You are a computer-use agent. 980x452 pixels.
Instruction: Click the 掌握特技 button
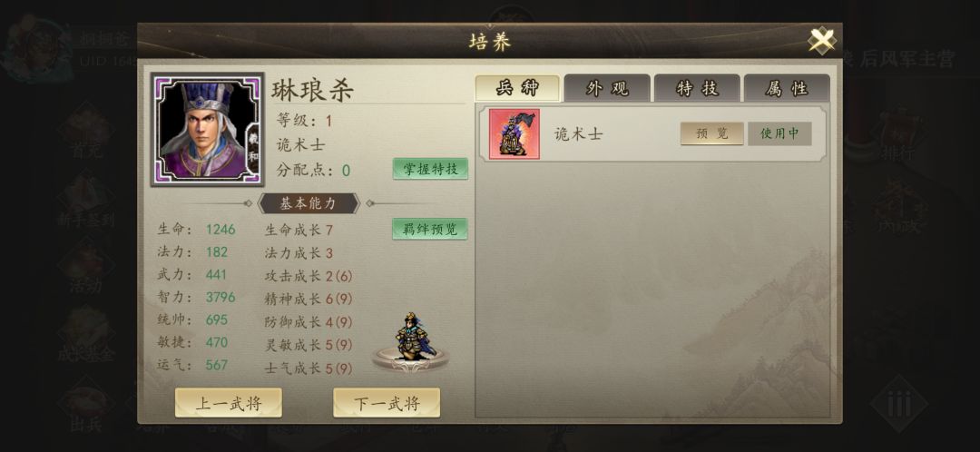pyautogui.click(x=430, y=169)
